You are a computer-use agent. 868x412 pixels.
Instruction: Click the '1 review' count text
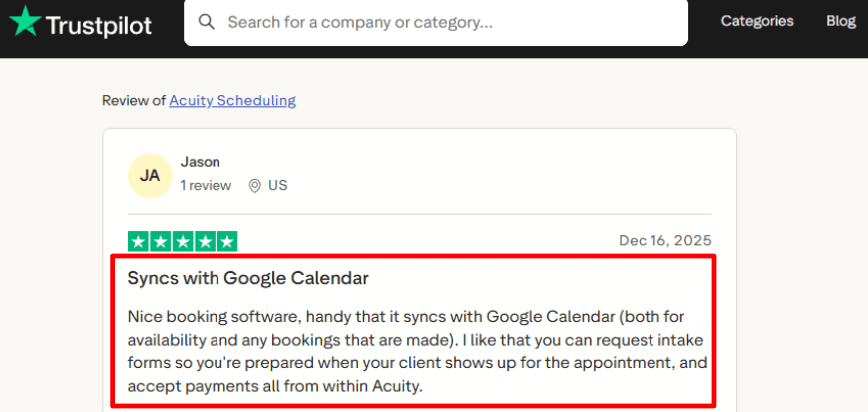click(206, 185)
